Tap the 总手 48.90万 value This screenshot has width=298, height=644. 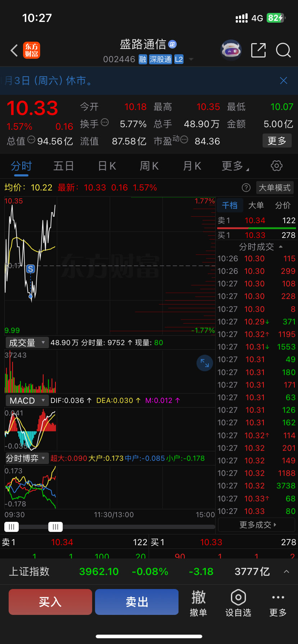(202, 124)
